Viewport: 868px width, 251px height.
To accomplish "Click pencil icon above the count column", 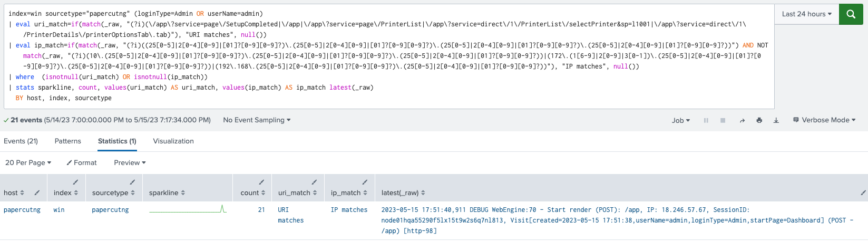I will pos(261,182).
